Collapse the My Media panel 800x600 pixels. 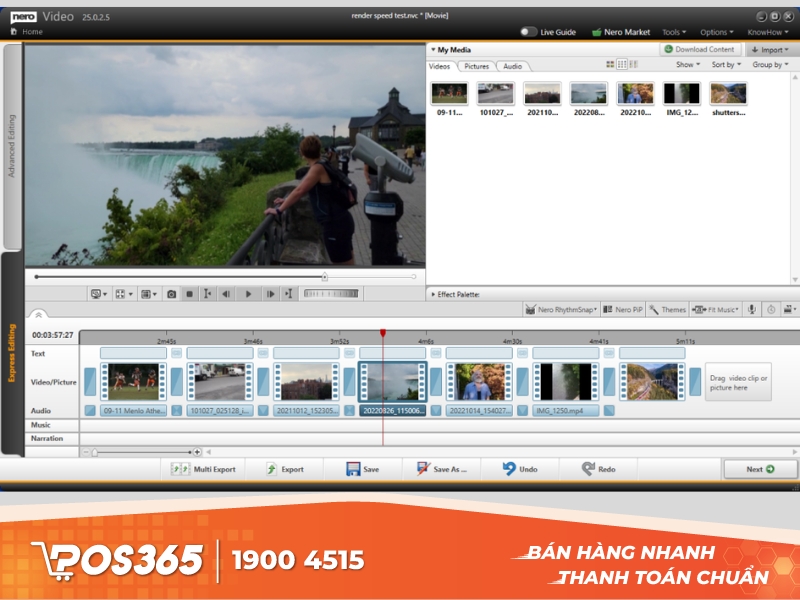pos(433,49)
